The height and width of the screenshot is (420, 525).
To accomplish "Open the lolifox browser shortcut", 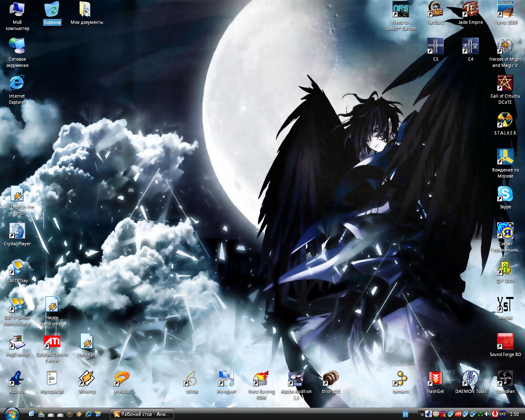I will pos(191,383).
